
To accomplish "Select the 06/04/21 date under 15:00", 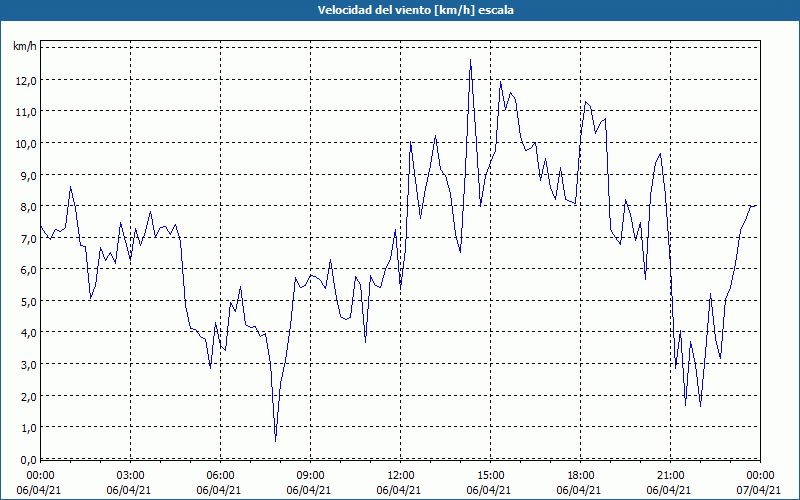I will point(489,490).
